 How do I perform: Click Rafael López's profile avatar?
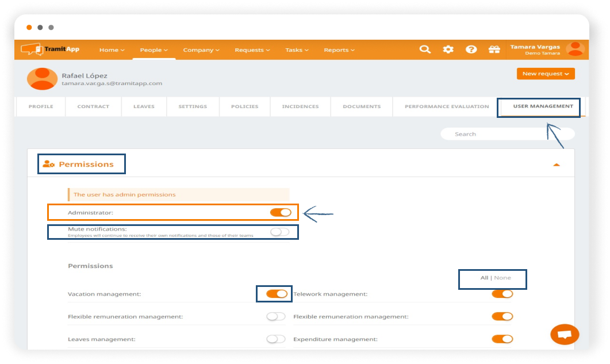42,79
